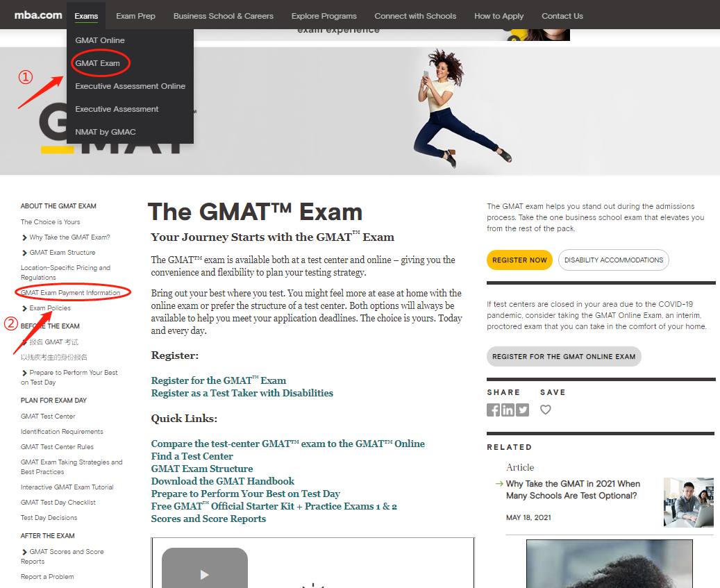Share the page on Twitter
This screenshot has height=588, width=720.
(522, 410)
